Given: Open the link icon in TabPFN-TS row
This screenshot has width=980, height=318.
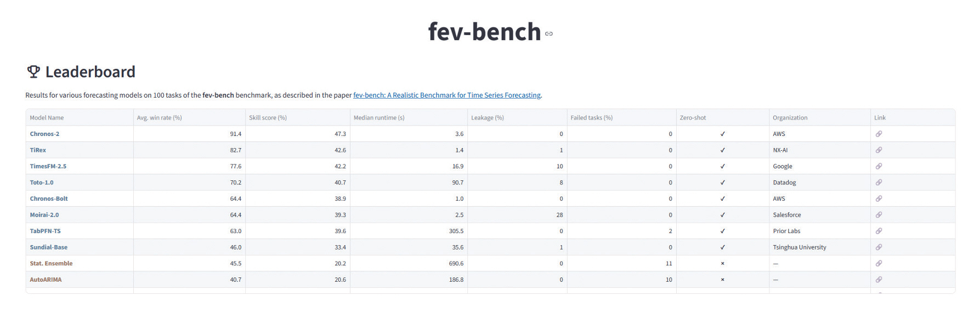Looking at the screenshot, I should pos(879,231).
